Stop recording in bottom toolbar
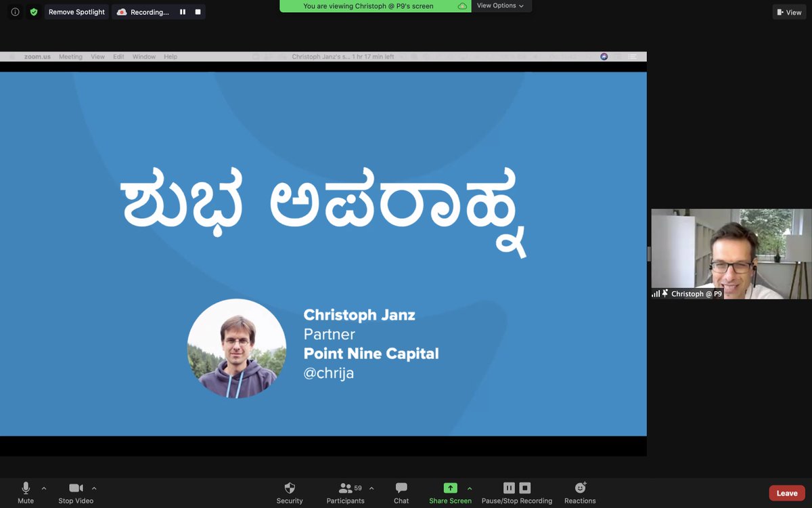The image size is (812, 508). (525, 488)
